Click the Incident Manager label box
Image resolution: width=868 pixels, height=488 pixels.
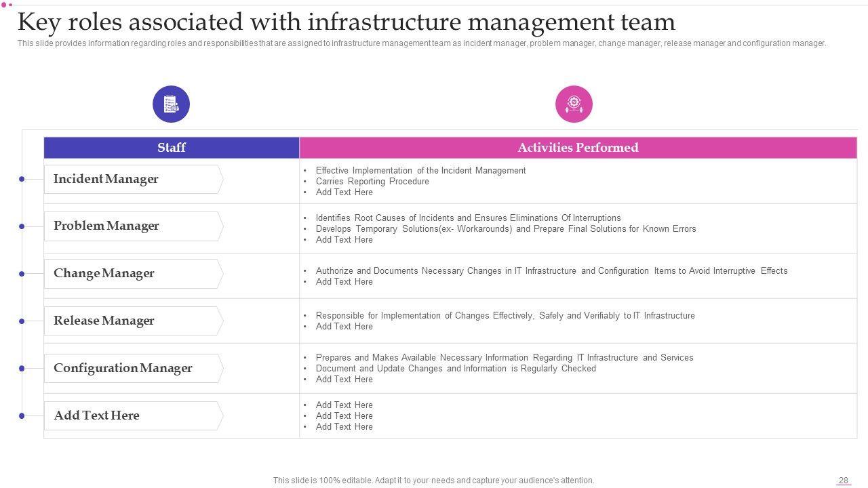(x=133, y=180)
